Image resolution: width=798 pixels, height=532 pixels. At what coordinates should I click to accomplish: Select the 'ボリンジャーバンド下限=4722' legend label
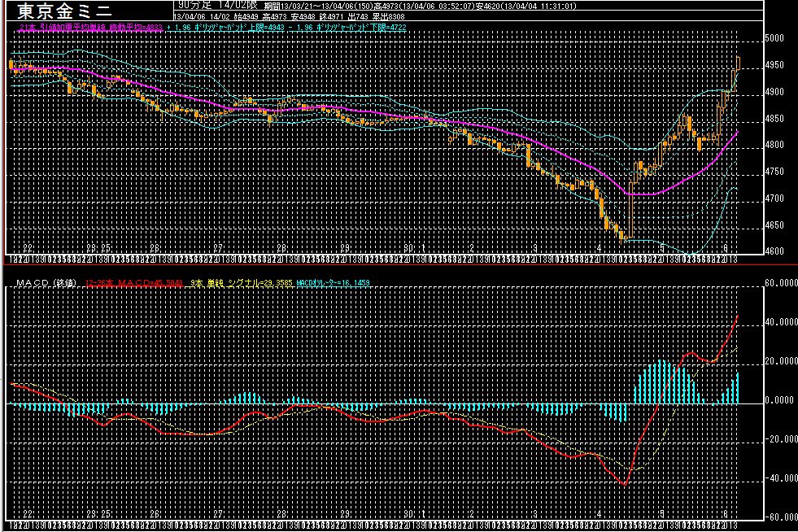point(361,28)
